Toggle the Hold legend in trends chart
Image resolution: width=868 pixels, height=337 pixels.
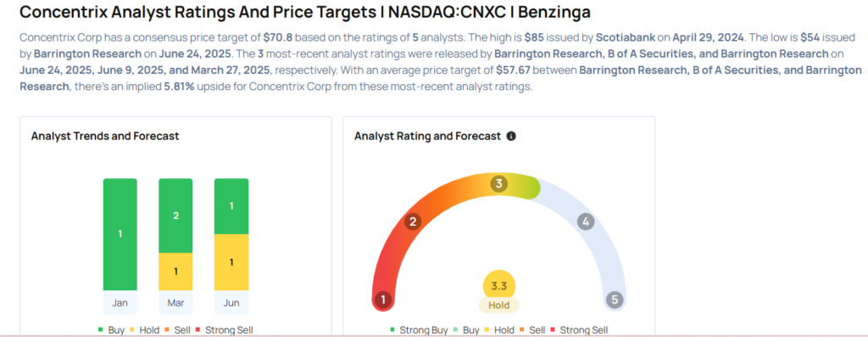[145, 330]
